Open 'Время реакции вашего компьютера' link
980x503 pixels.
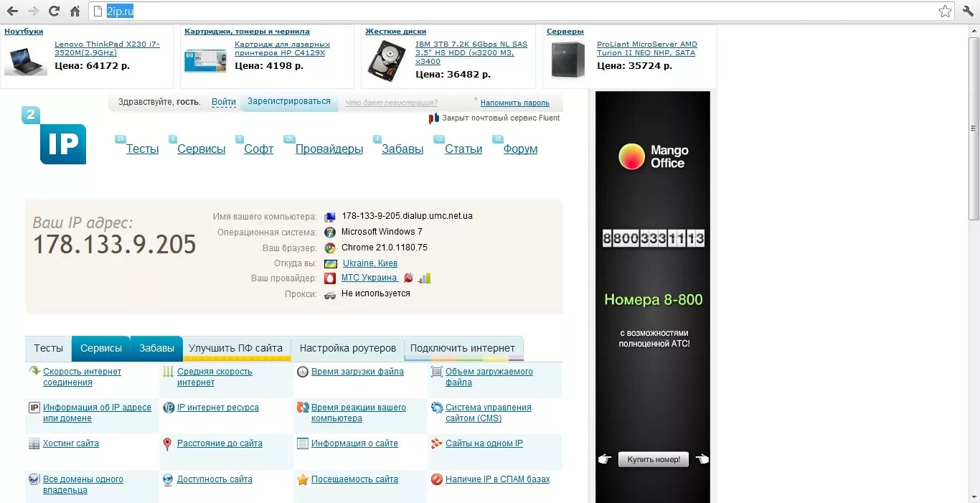pyautogui.click(x=359, y=413)
